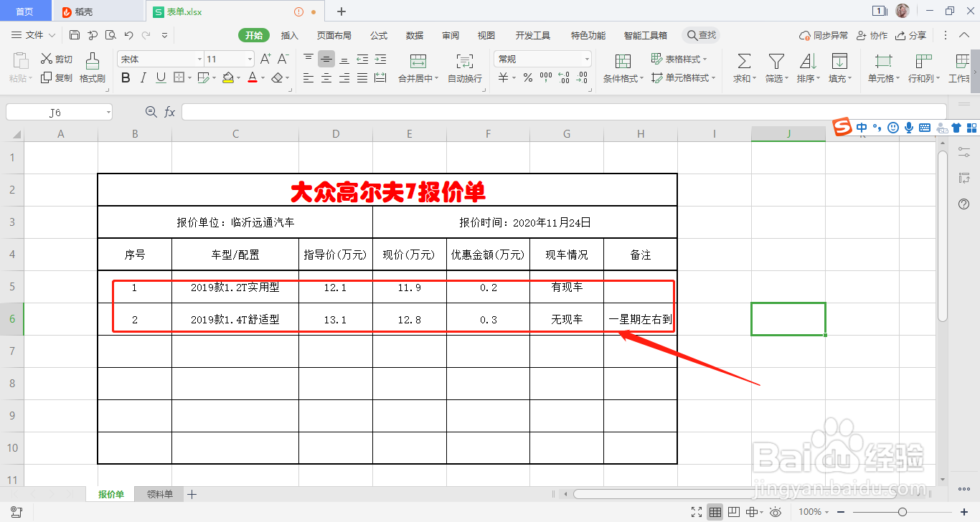The image size is (980, 522).
Task: Apply yellow fill color swatch
Action: 228,77
